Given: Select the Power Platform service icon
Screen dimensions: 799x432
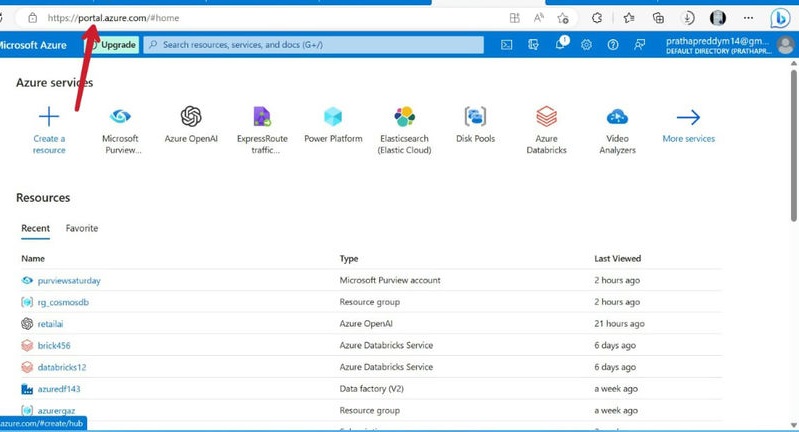Looking at the screenshot, I should 333,117.
